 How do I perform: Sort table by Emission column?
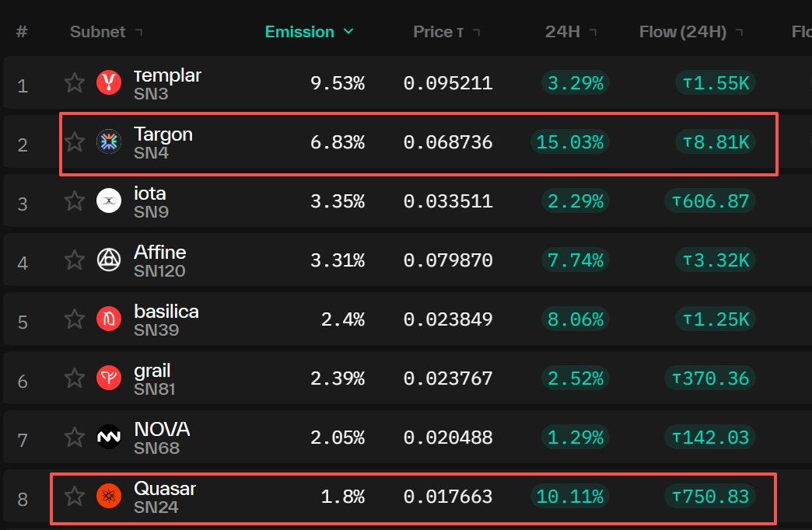[309, 32]
